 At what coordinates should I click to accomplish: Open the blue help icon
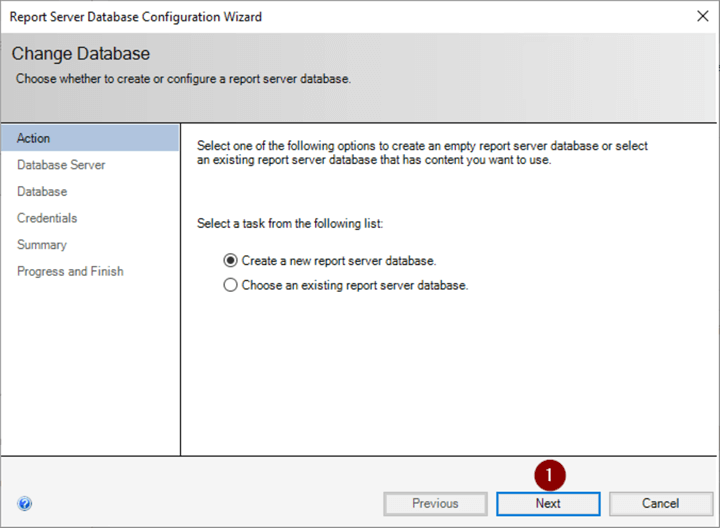pos(25,504)
